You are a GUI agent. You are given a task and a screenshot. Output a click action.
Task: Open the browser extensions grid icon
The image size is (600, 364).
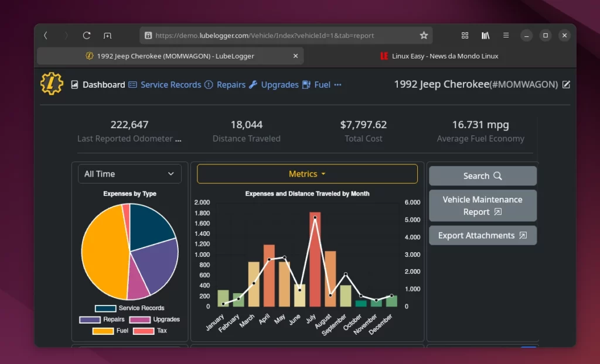(465, 35)
